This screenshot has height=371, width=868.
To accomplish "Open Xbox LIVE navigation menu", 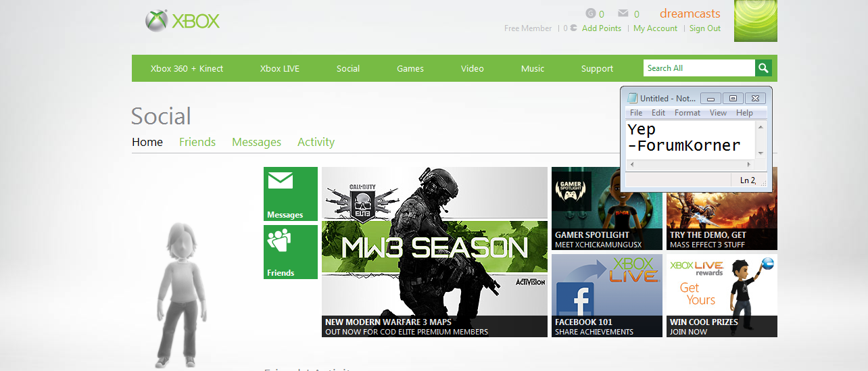I will (280, 68).
